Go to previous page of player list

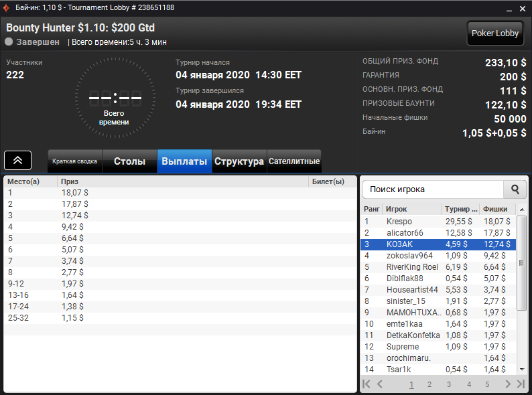coord(380,384)
